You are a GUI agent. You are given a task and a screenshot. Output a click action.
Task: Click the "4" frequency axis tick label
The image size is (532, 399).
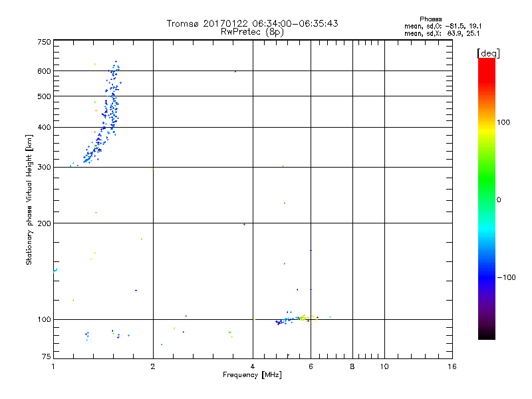coord(253,366)
